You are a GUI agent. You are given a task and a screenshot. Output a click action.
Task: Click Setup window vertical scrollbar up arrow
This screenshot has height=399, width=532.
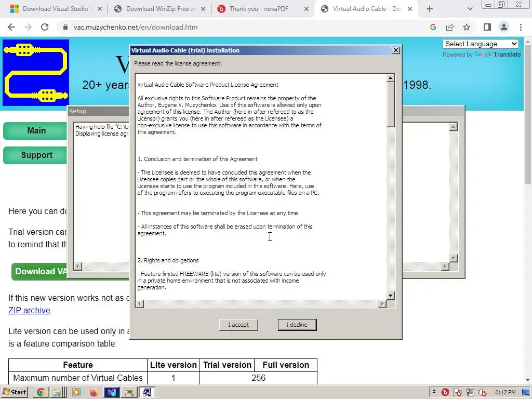(x=453, y=127)
